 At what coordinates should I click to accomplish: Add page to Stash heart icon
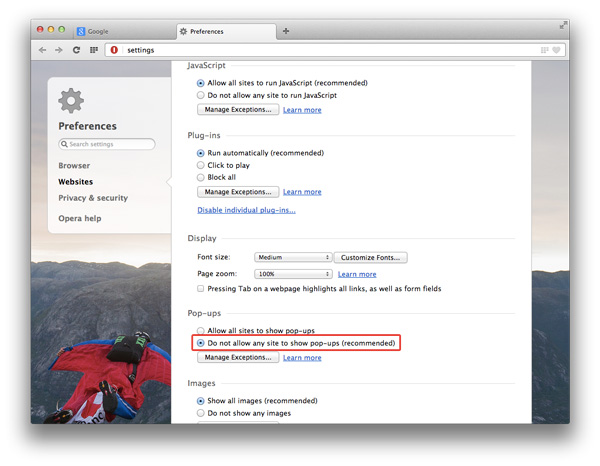(557, 50)
